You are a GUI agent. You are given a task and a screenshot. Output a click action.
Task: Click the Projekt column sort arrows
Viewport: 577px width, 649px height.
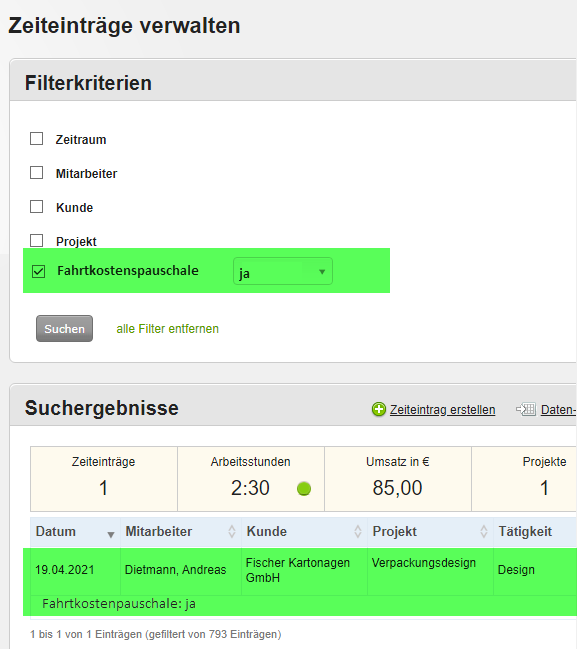pos(484,531)
